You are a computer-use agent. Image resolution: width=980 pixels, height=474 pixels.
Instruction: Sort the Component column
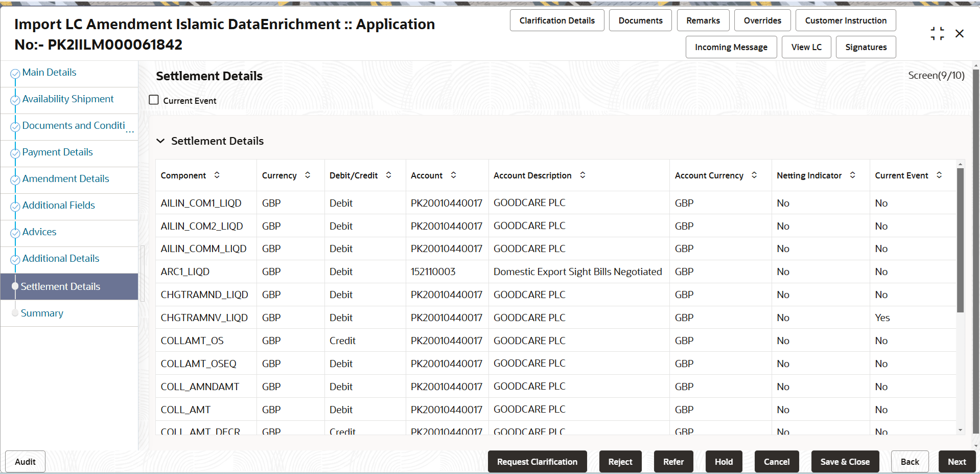tap(217, 175)
